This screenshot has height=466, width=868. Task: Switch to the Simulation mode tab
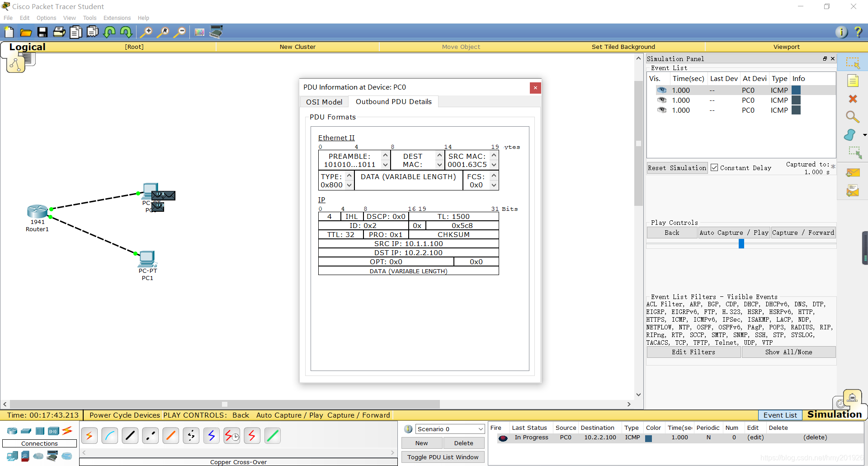834,414
